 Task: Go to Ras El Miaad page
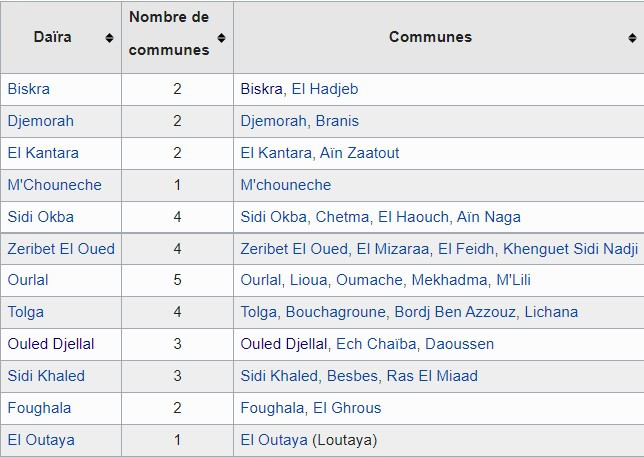(x=432, y=376)
